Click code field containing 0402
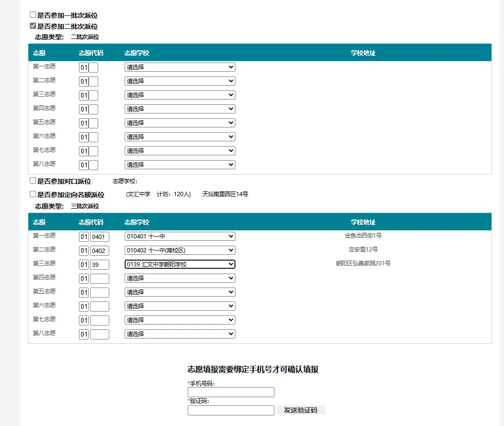The height and width of the screenshot is (426, 504). 100,251
